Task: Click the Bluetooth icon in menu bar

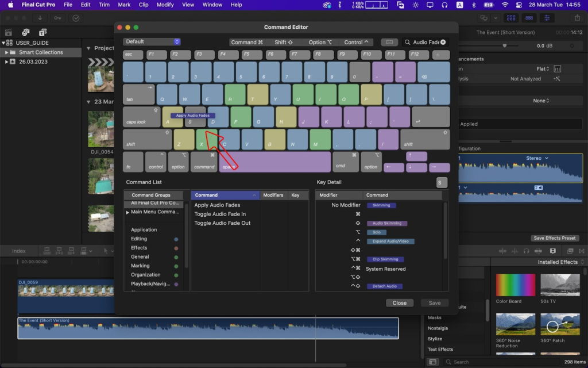Action: (x=474, y=5)
